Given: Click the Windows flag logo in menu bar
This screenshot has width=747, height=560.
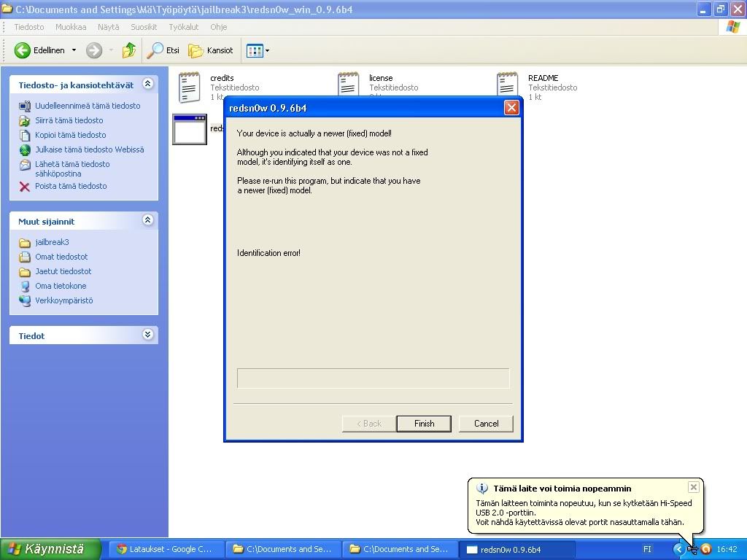Looking at the screenshot, I should pyautogui.click(x=732, y=27).
